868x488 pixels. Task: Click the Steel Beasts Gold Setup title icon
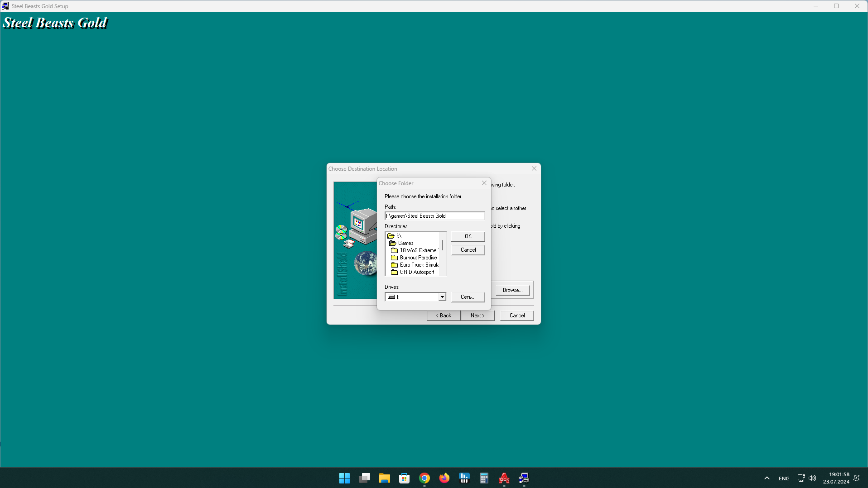[5, 6]
